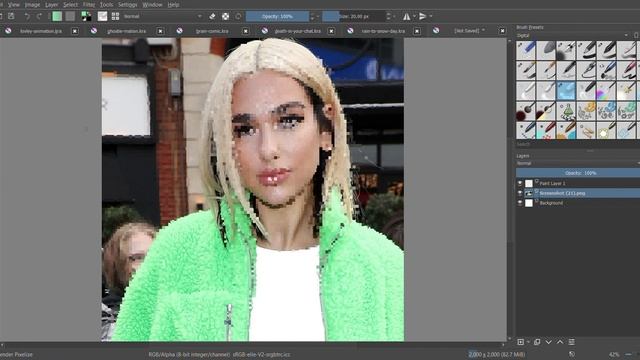Close the ghostie-mation.kra tab

(x=160, y=31)
